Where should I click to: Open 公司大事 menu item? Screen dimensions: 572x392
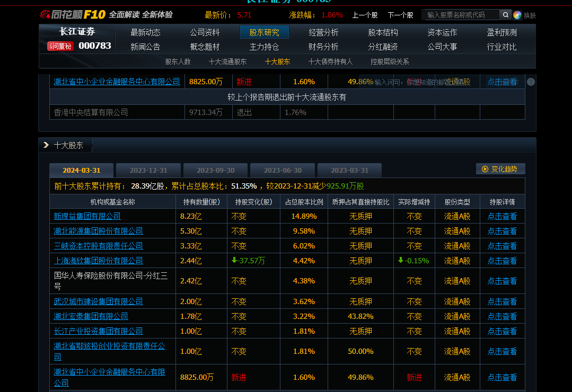point(442,47)
